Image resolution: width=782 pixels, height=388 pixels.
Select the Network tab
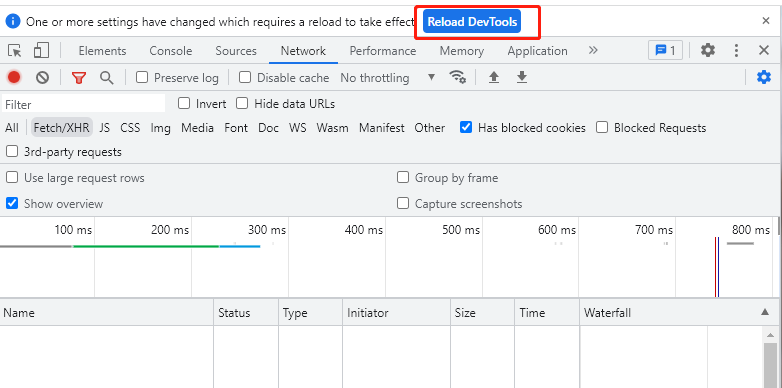coord(303,51)
